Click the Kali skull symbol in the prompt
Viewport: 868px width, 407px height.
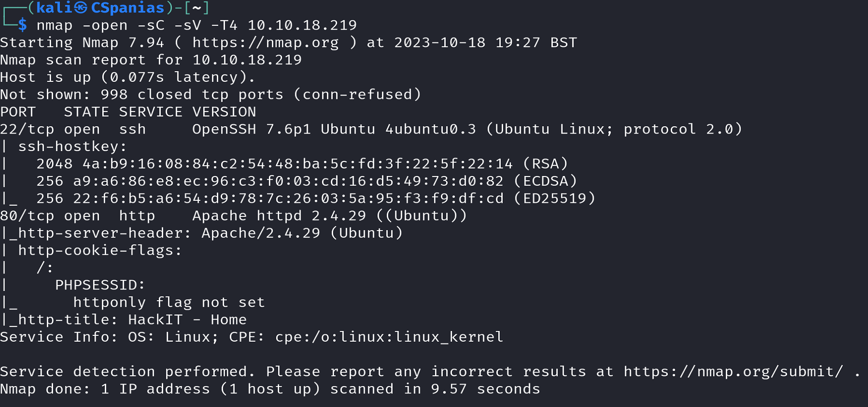point(81,8)
